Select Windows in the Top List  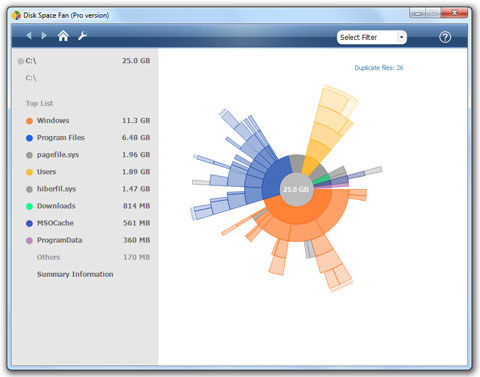88,121
